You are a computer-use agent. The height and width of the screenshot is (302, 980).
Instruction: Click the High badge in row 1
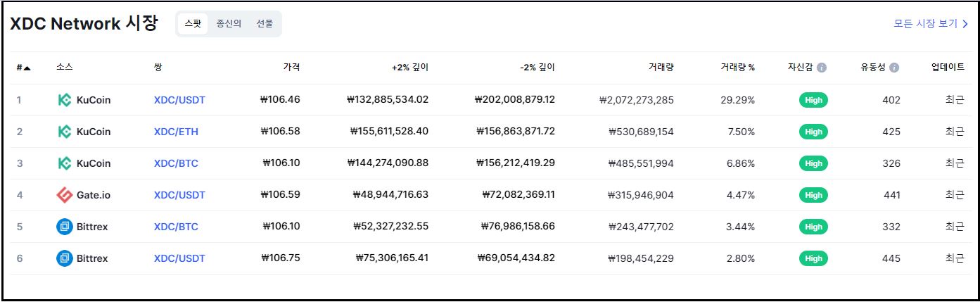[x=813, y=100]
